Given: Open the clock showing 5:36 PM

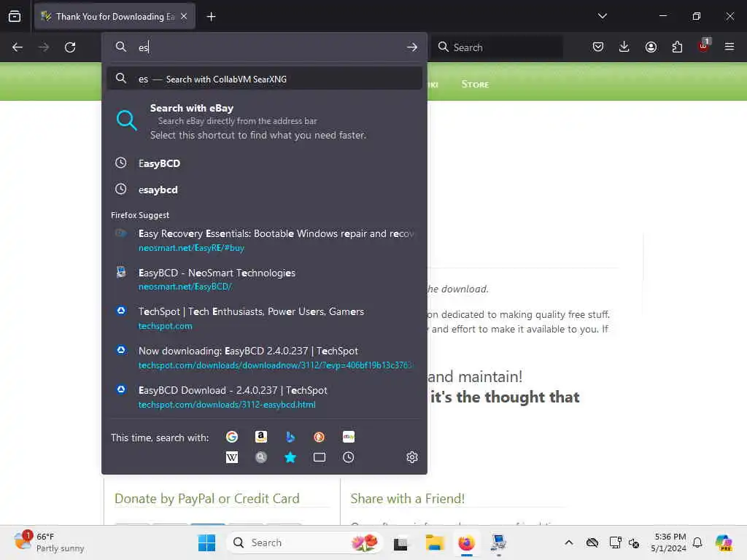Looking at the screenshot, I should pyautogui.click(x=669, y=542).
